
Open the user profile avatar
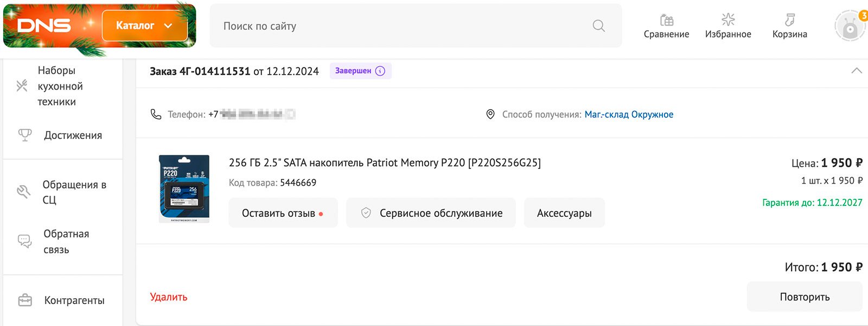click(x=850, y=26)
